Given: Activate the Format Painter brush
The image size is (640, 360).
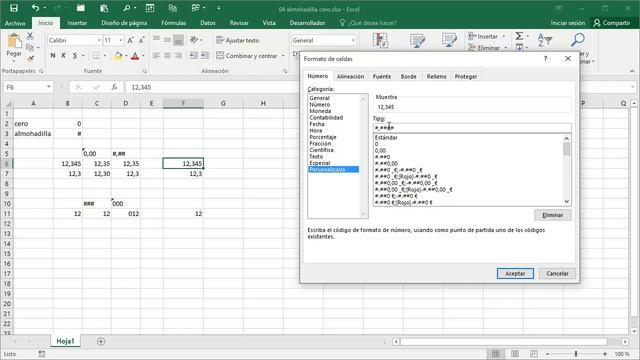Looking at the screenshot, I should 30,59.
